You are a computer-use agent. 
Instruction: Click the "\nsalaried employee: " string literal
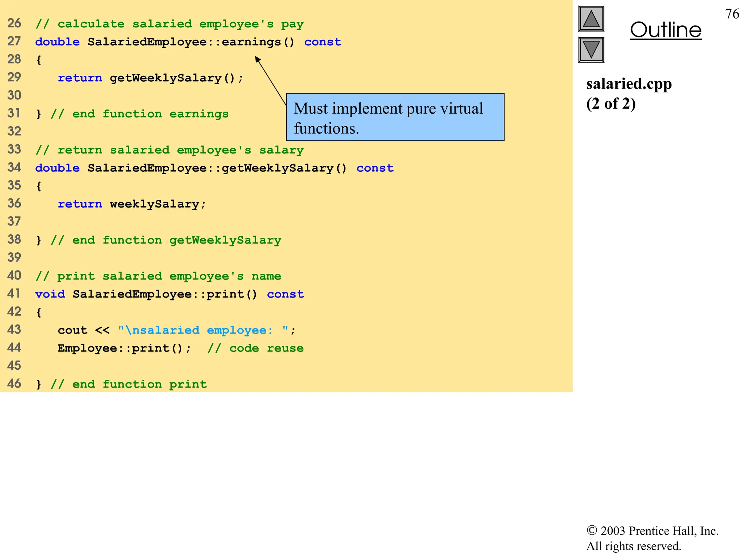point(203,330)
